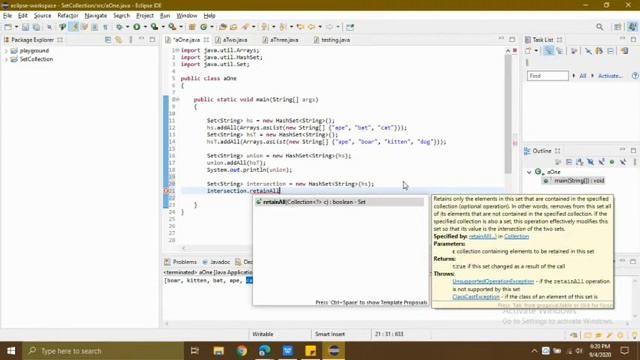Click Collapse All icon in Task List

point(610,51)
